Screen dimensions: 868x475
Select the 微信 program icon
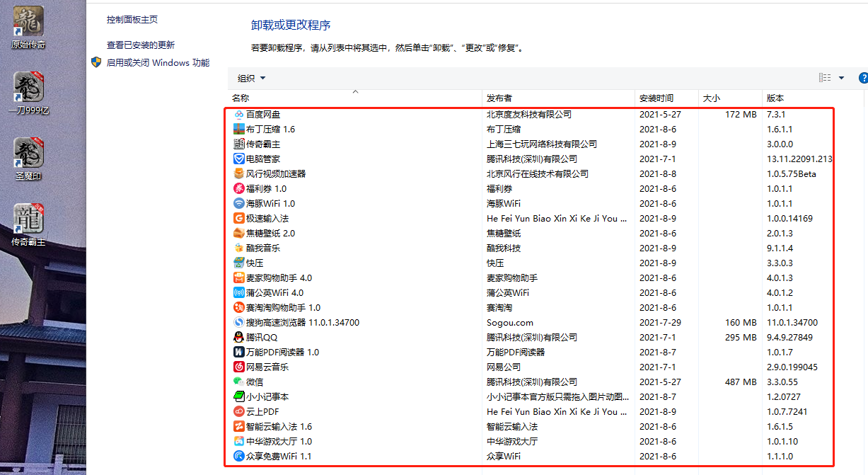coord(238,382)
